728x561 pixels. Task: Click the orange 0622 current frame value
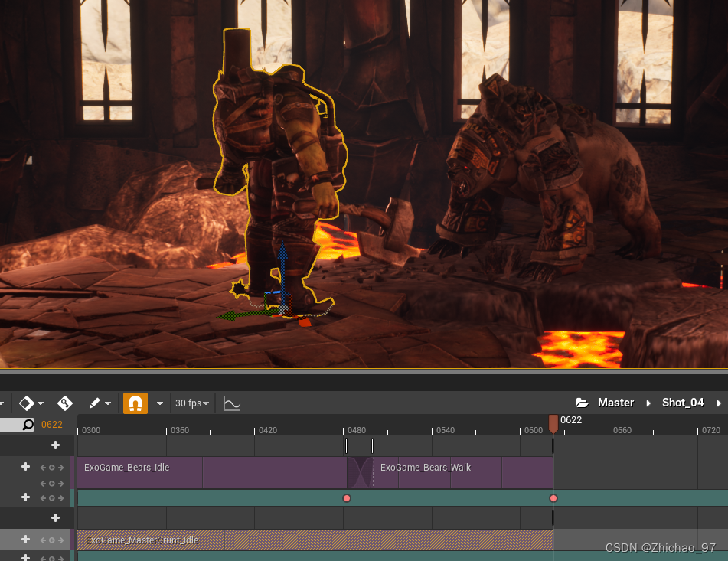[x=51, y=425]
